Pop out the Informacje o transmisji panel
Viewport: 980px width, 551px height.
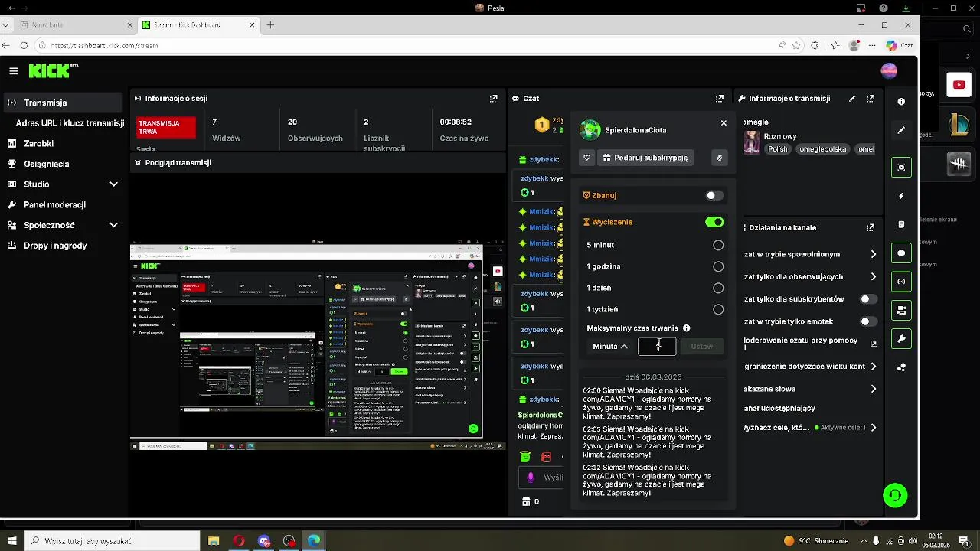pyautogui.click(x=871, y=99)
